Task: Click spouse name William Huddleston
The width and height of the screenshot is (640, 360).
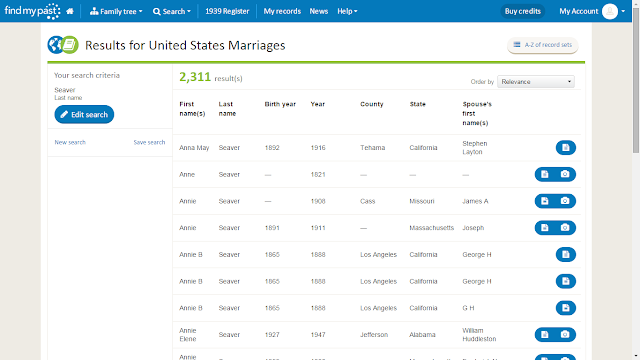Action: 479,335
